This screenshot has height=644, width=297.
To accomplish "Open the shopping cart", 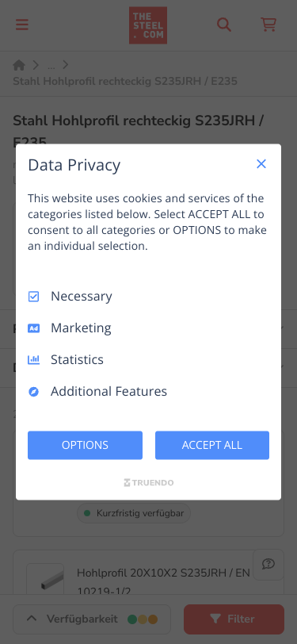I will tap(268, 25).
